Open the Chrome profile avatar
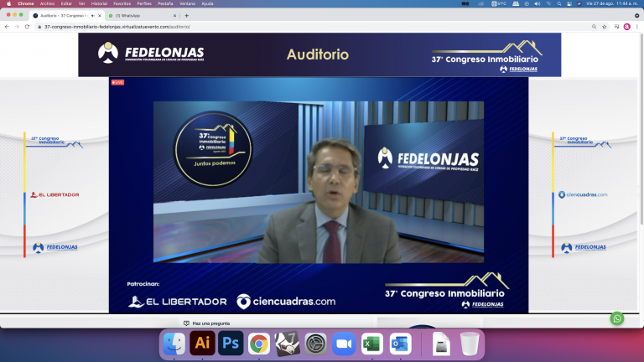Viewport: 644px width, 362px height. (626, 27)
